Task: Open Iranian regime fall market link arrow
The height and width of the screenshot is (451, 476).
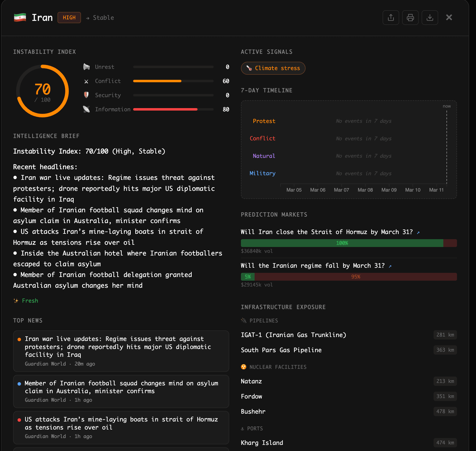Action: coord(390,266)
